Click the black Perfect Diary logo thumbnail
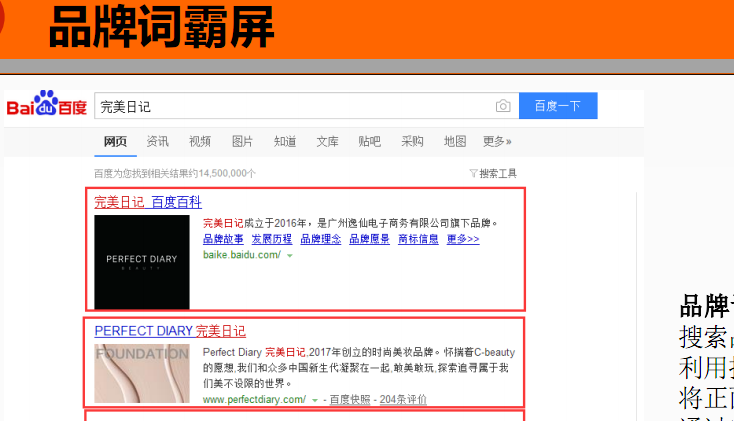Viewport: 734px width, 421px height. (x=142, y=262)
